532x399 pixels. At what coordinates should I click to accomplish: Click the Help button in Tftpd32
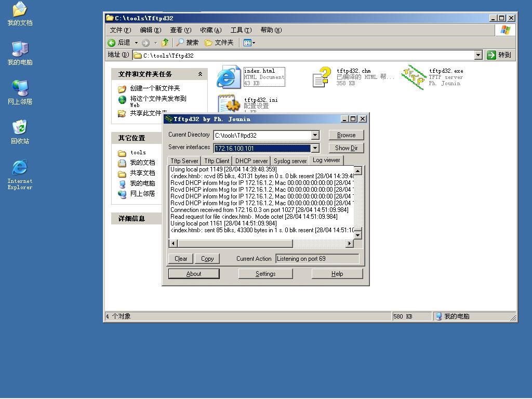tap(337, 274)
